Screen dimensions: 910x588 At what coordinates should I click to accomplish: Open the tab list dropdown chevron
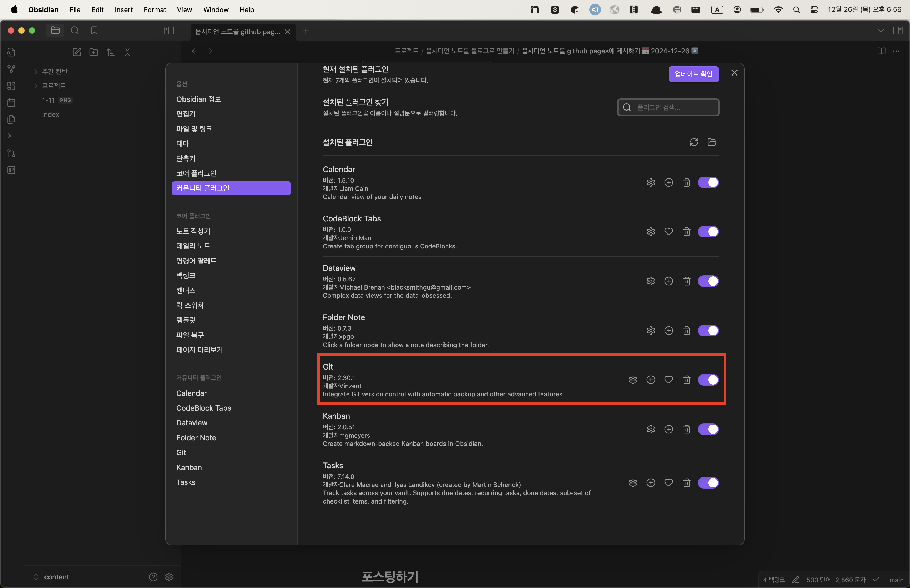[881, 31]
